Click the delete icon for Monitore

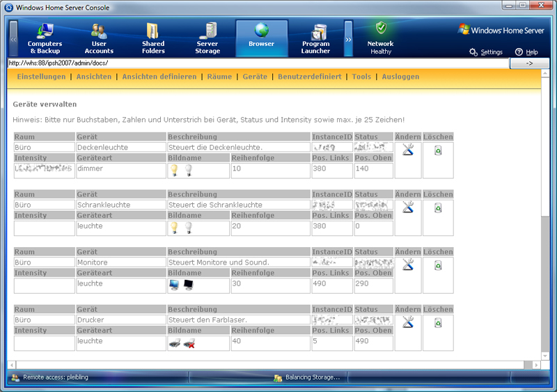(x=438, y=265)
